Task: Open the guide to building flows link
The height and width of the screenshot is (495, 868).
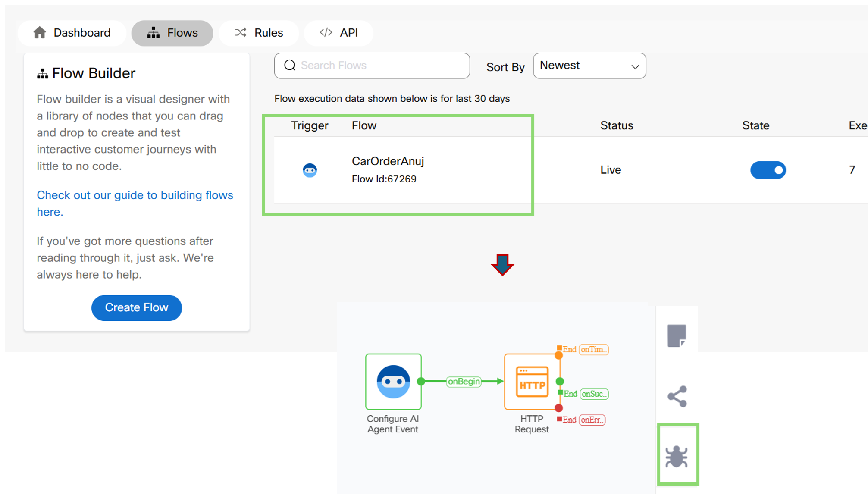Action: click(135, 195)
